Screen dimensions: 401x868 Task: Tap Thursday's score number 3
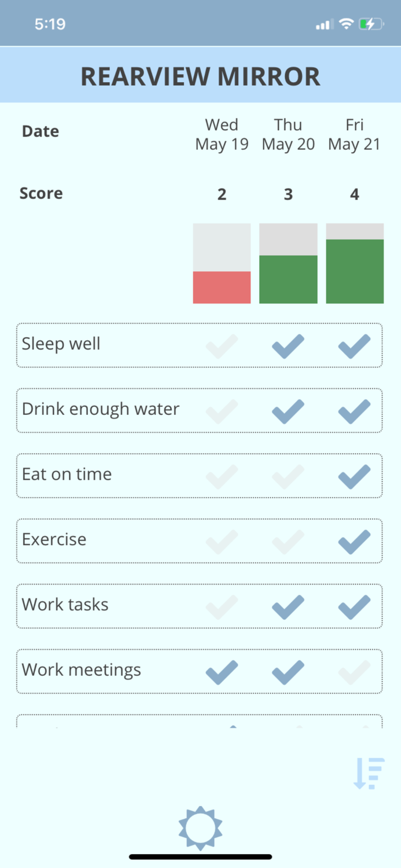(x=288, y=194)
